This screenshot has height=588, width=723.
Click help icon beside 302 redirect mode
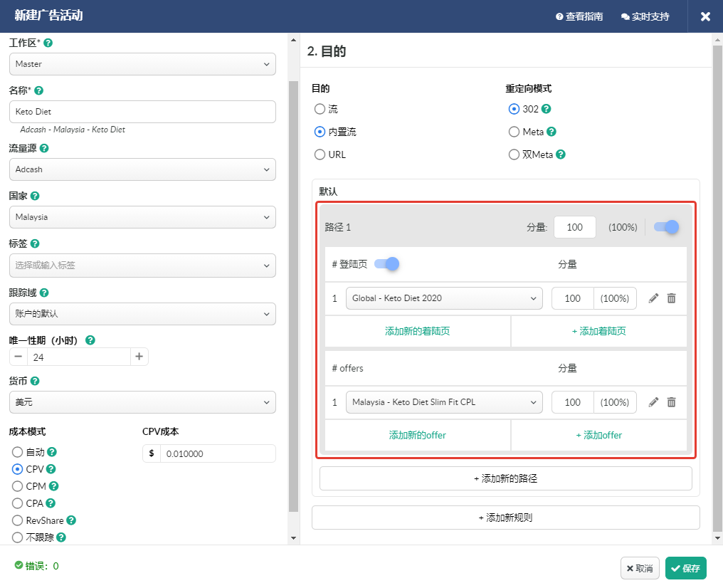tap(547, 109)
